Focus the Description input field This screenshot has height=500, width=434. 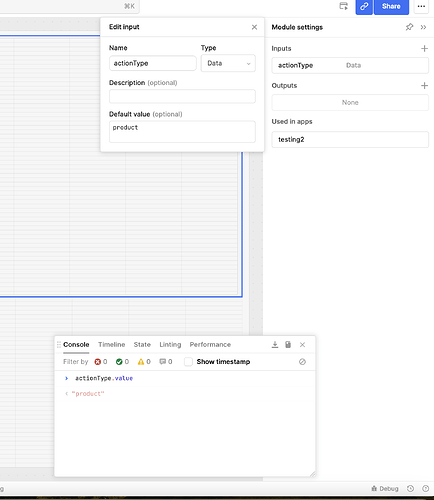tap(182, 96)
